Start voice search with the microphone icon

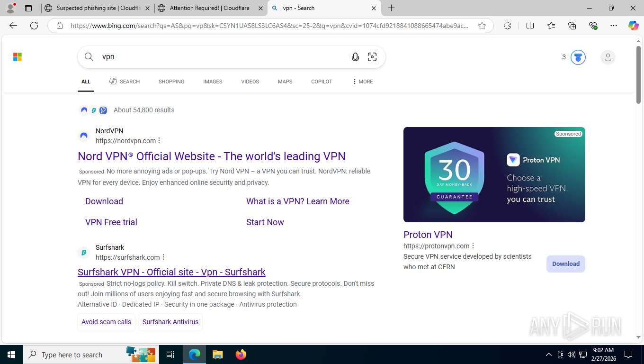coord(355,57)
